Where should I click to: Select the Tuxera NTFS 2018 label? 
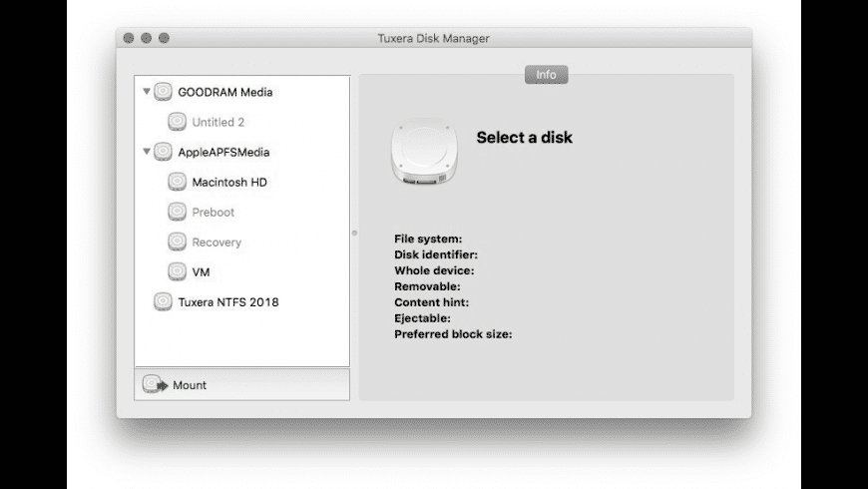tap(228, 302)
